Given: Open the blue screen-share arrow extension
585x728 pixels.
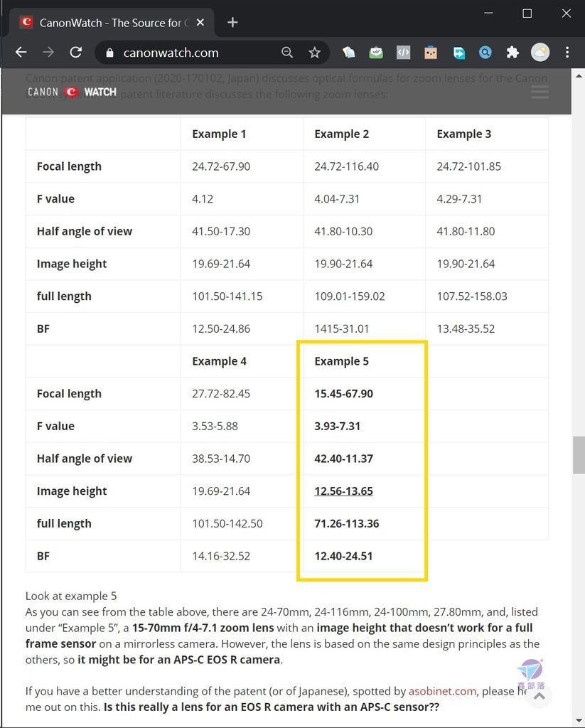Looking at the screenshot, I should tap(458, 53).
